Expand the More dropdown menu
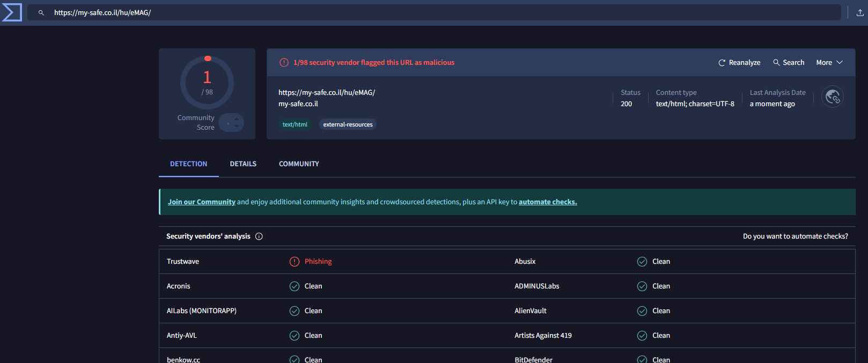 click(829, 63)
